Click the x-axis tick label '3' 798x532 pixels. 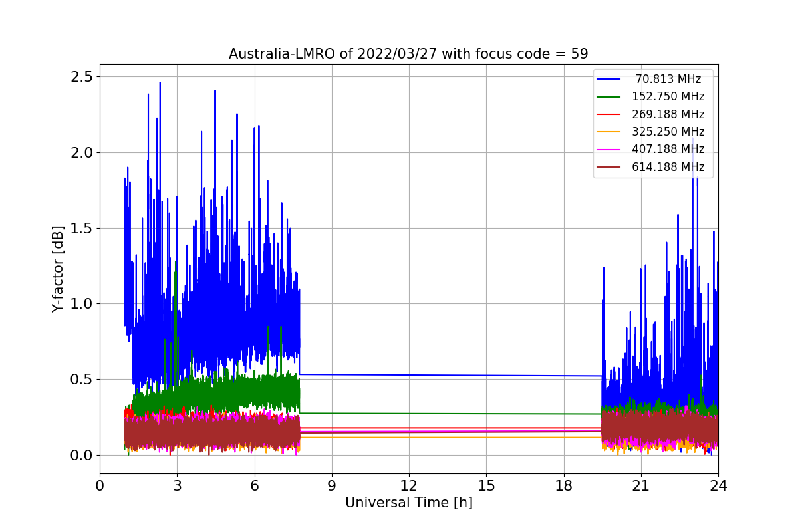177,485
